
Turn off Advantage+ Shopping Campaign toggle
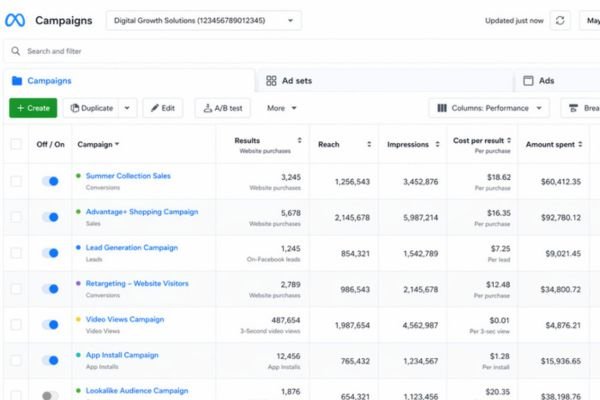(50, 217)
